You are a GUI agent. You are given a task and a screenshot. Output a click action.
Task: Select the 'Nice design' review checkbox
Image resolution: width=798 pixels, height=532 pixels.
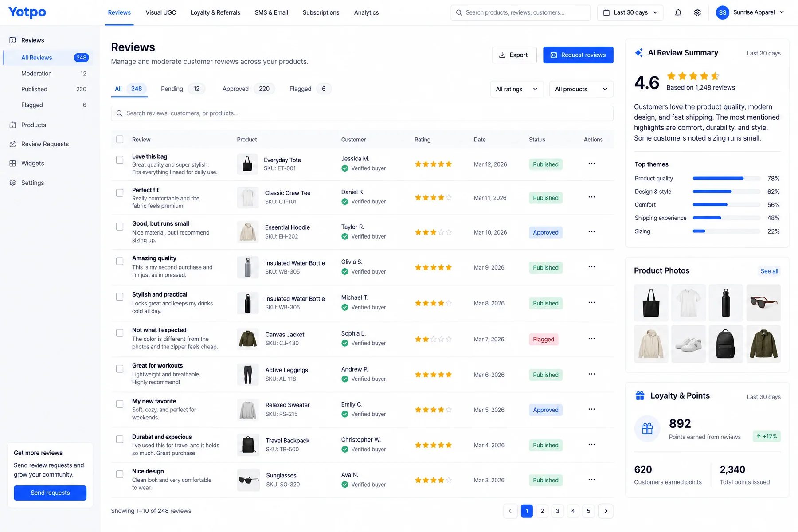coord(120,474)
